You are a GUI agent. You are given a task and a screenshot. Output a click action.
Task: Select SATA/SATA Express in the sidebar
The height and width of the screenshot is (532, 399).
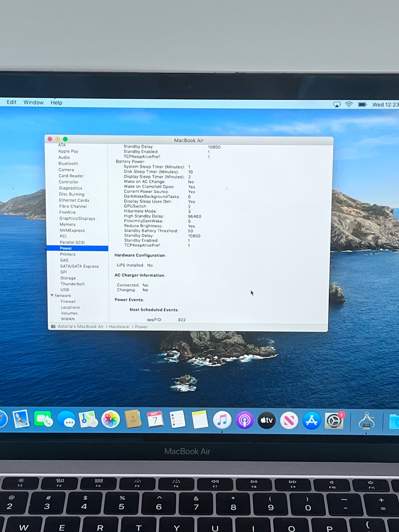[x=80, y=266]
